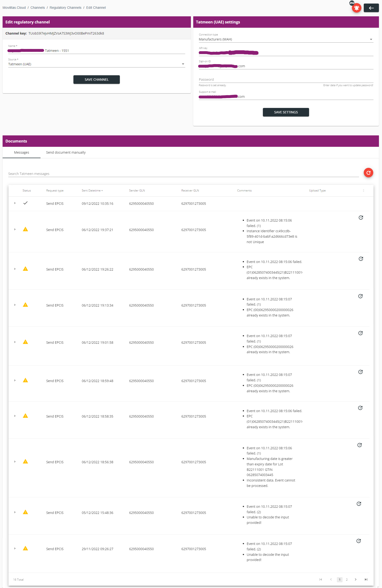Image resolution: width=382 pixels, height=588 pixels.
Task: Click the Status column header
Action: (27, 191)
